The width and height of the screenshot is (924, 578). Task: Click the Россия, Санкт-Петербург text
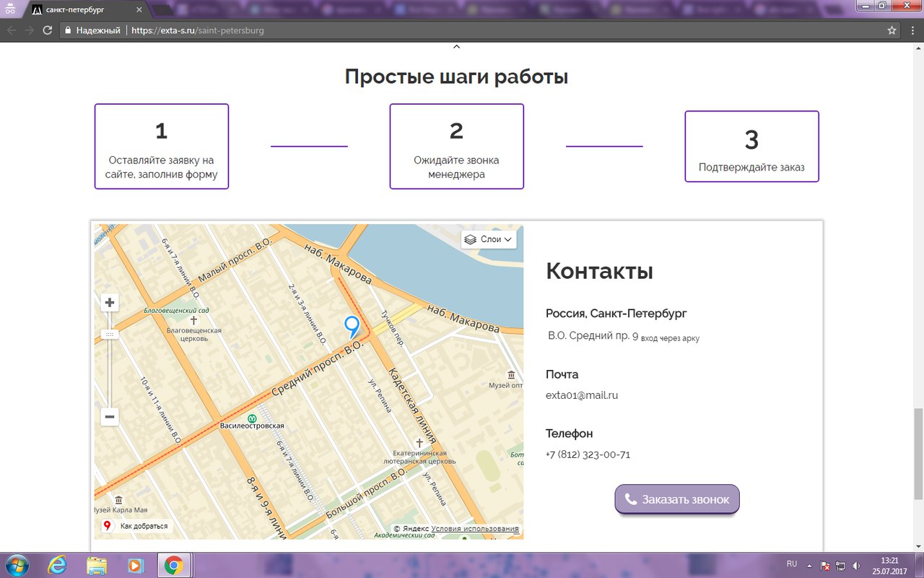(x=616, y=314)
